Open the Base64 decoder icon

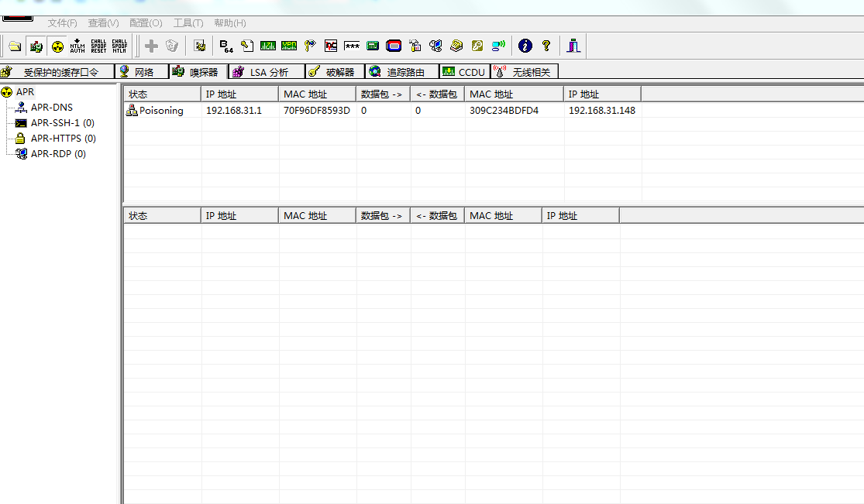point(226,46)
